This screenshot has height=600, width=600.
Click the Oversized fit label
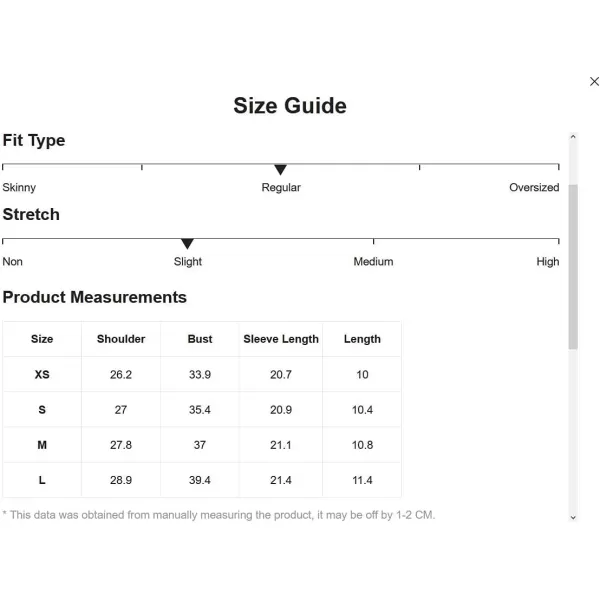click(x=534, y=188)
